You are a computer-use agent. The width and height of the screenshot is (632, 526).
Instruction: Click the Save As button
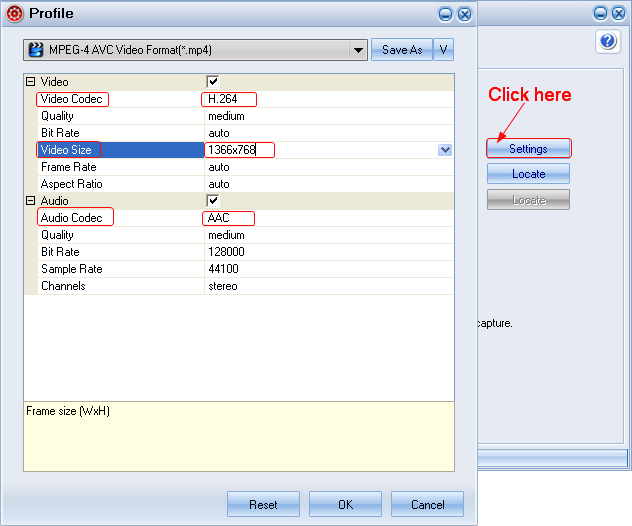402,50
